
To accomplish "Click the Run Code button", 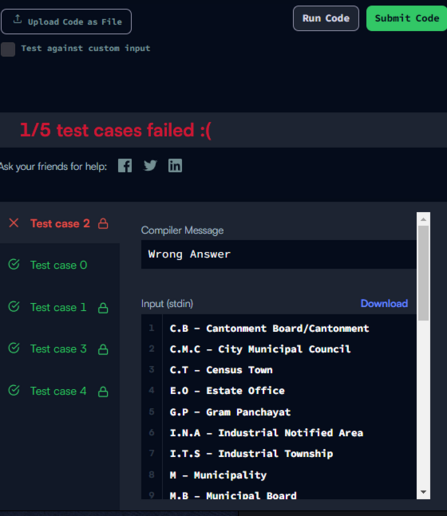I will [x=326, y=18].
